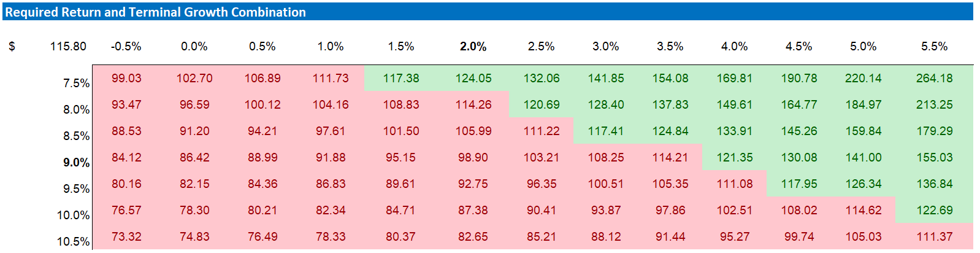The width and height of the screenshot is (980, 253).
Task: Select the 2.0% growth column header
Action: (x=473, y=47)
